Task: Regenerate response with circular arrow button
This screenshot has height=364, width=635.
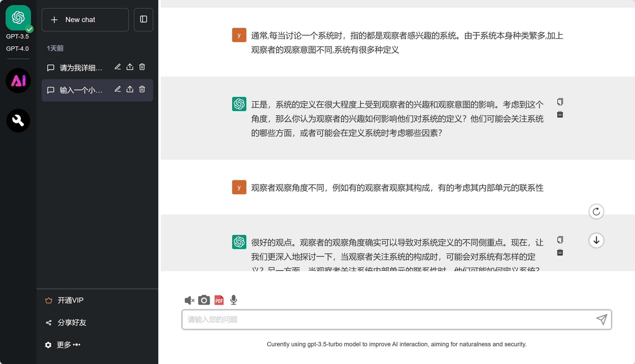Action: point(596,212)
